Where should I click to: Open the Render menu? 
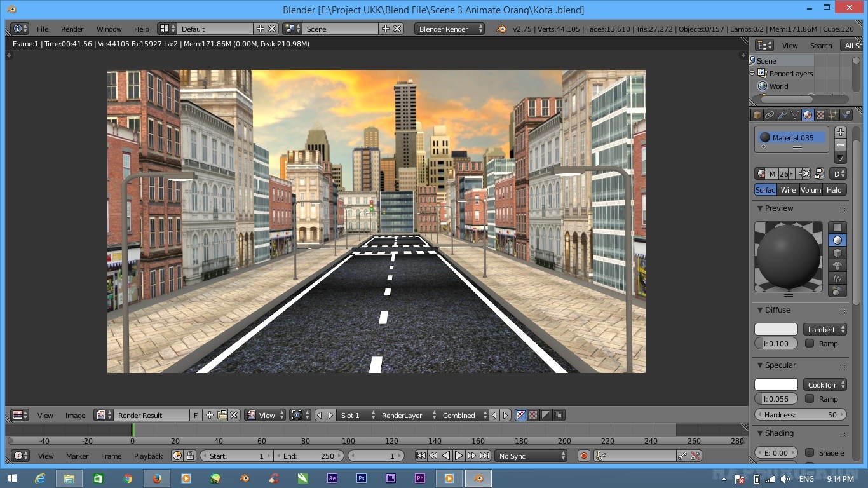tap(72, 29)
